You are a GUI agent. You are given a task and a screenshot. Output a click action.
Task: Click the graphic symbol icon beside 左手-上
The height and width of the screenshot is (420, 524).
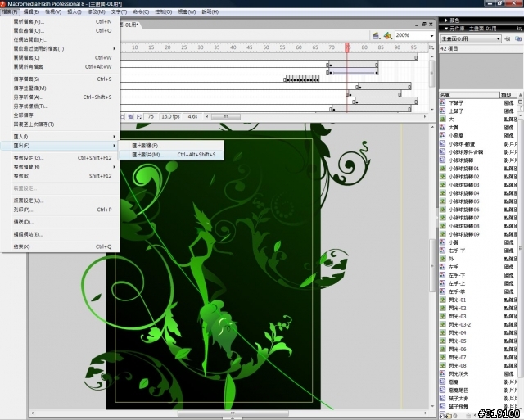443,283
